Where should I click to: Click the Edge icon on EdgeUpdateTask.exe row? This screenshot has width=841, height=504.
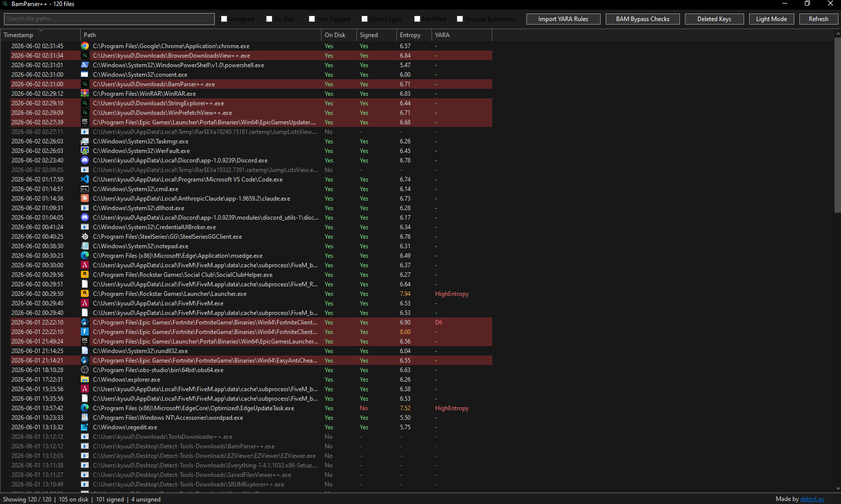[x=85, y=408]
